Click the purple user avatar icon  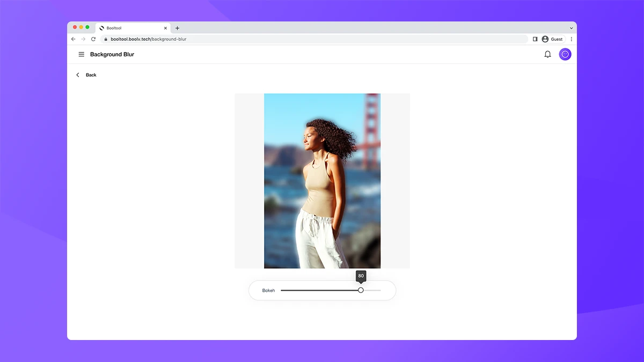tap(565, 54)
